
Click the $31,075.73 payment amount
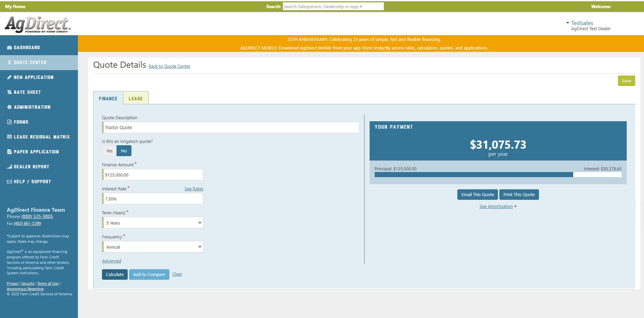coord(498,145)
